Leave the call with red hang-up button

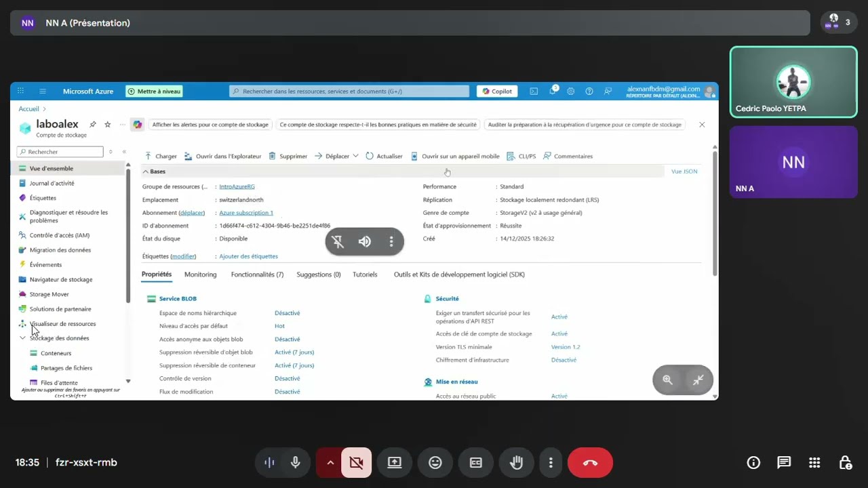[x=590, y=462]
